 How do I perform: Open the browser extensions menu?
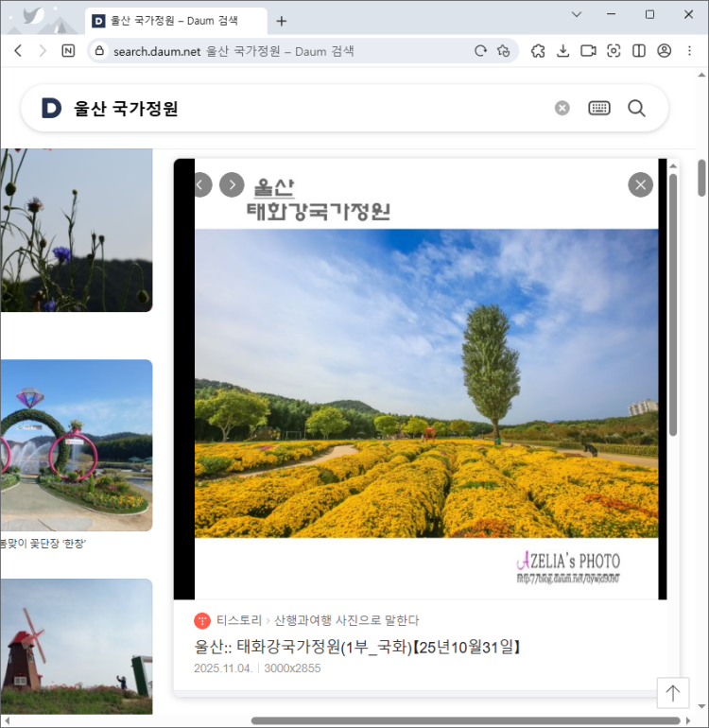coord(538,51)
